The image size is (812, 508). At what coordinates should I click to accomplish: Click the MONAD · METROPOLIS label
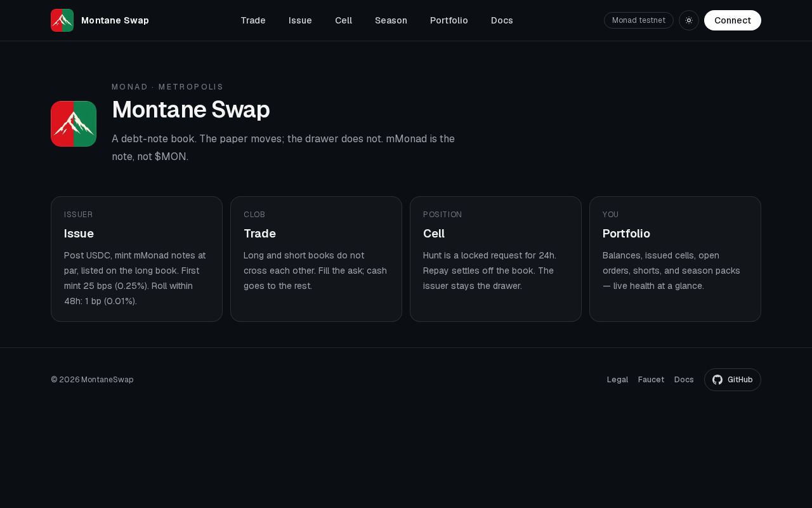click(167, 87)
